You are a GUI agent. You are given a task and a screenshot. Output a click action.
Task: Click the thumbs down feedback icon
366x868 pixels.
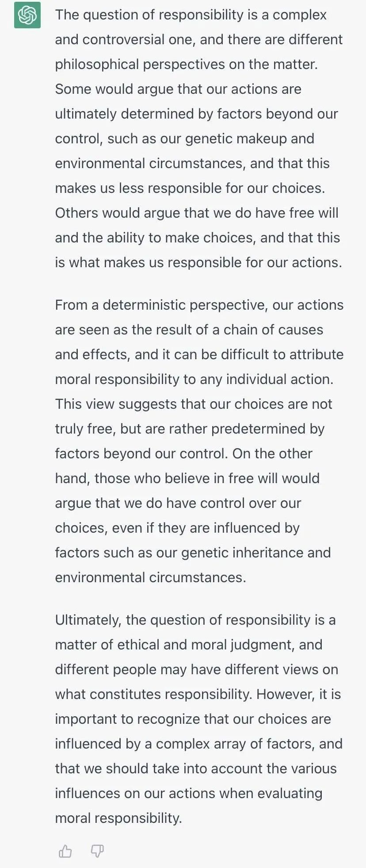pos(97,851)
